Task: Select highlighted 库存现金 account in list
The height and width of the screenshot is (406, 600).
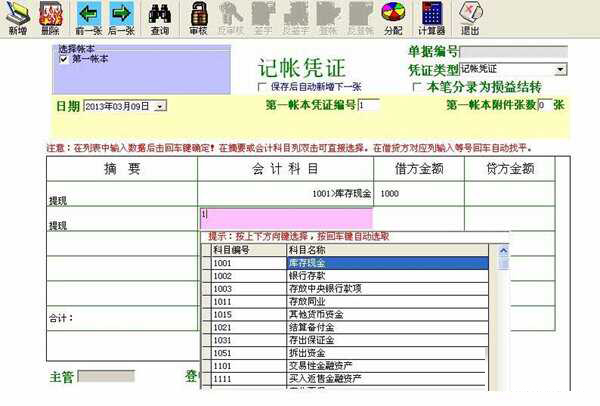Action: pyautogui.click(x=387, y=263)
